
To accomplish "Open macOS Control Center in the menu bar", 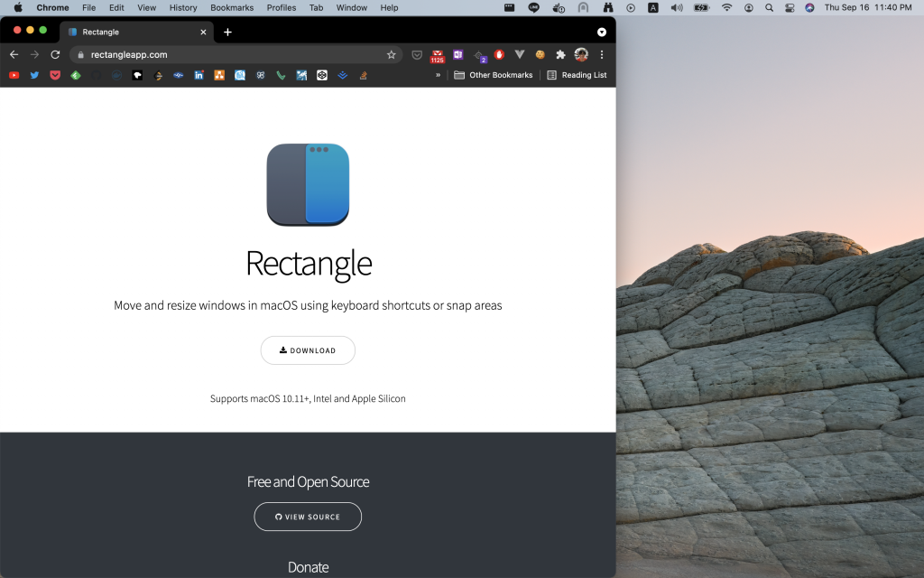I will tap(790, 7).
